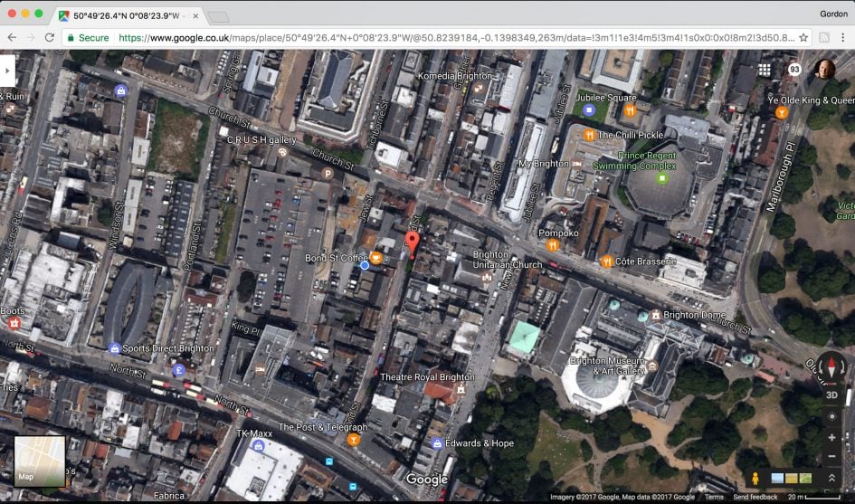Open the Google account avatar
Screen dimensions: 855x504
(x=824, y=70)
